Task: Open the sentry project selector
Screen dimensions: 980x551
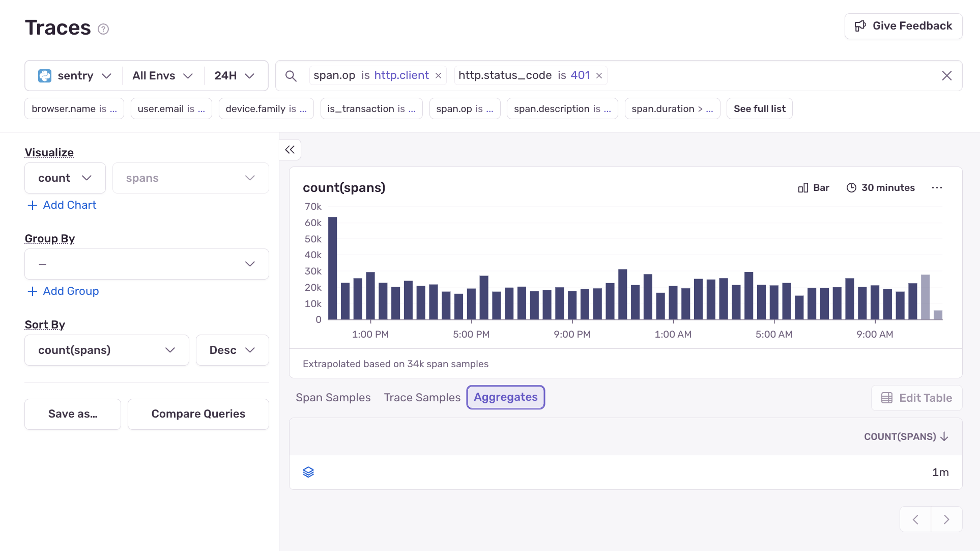Action: 74,76
